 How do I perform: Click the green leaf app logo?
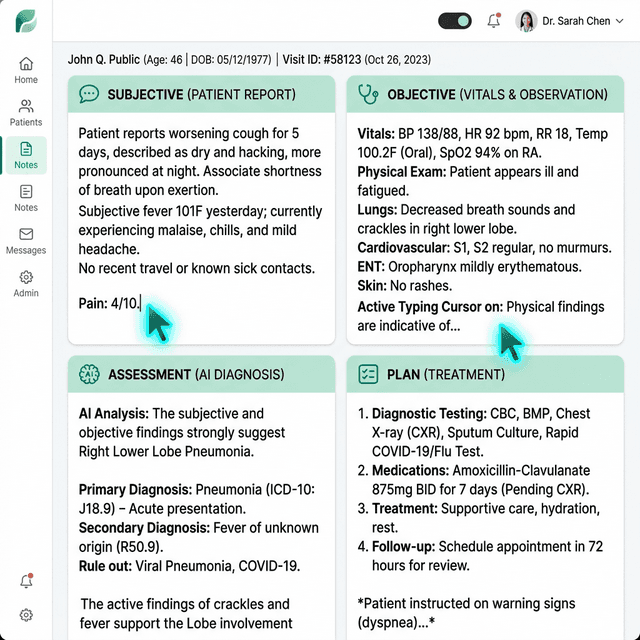click(26, 21)
